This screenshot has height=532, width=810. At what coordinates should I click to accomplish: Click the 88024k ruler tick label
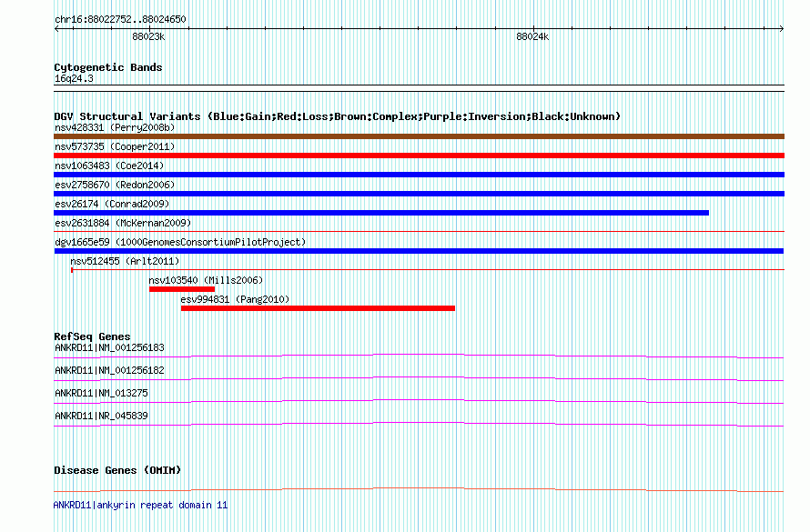click(x=532, y=36)
